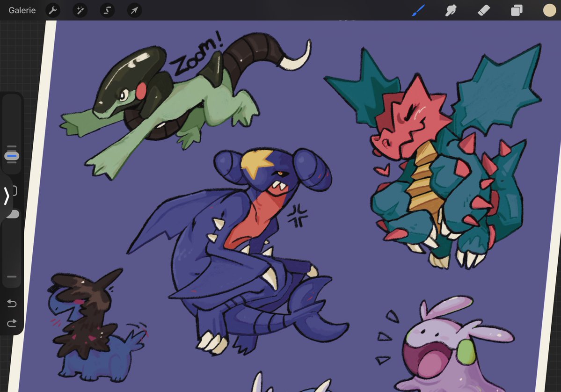561x392 pixels.
Task: Activate the Selection S-shaped tool
Action: [x=107, y=10]
